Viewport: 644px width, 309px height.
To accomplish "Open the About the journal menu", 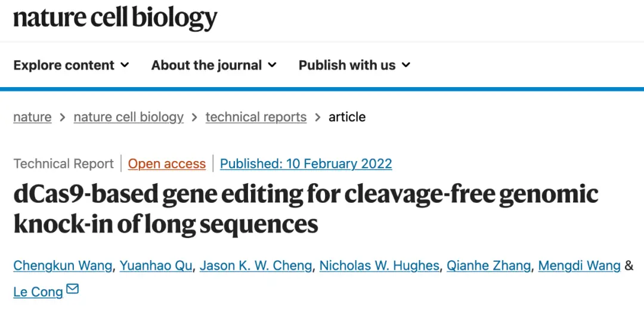I will click(213, 65).
